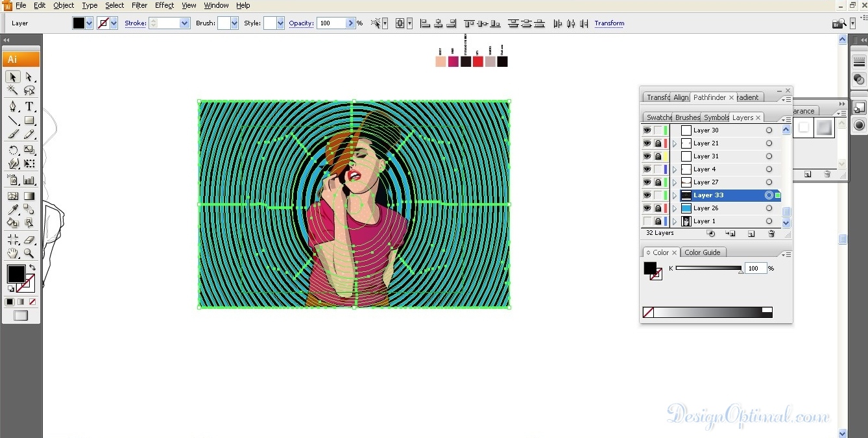The height and width of the screenshot is (438, 868).
Task: Click the trash icon to delete selected layer
Action: pos(771,234)
